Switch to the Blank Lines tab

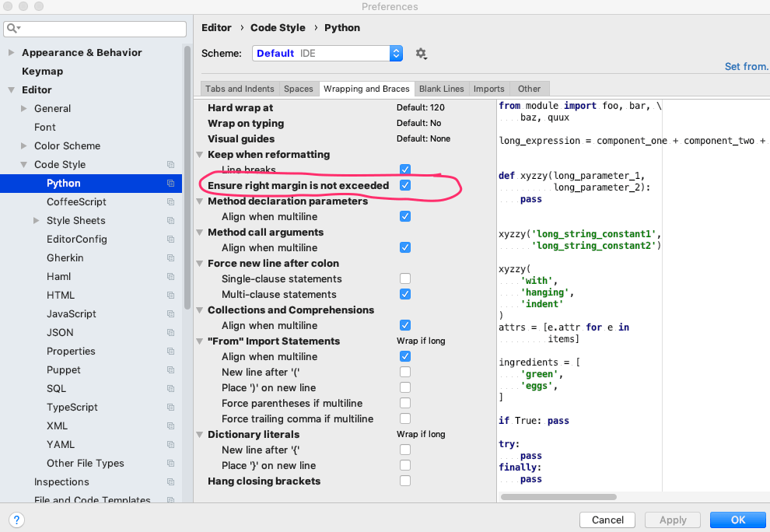click(441, 88)
